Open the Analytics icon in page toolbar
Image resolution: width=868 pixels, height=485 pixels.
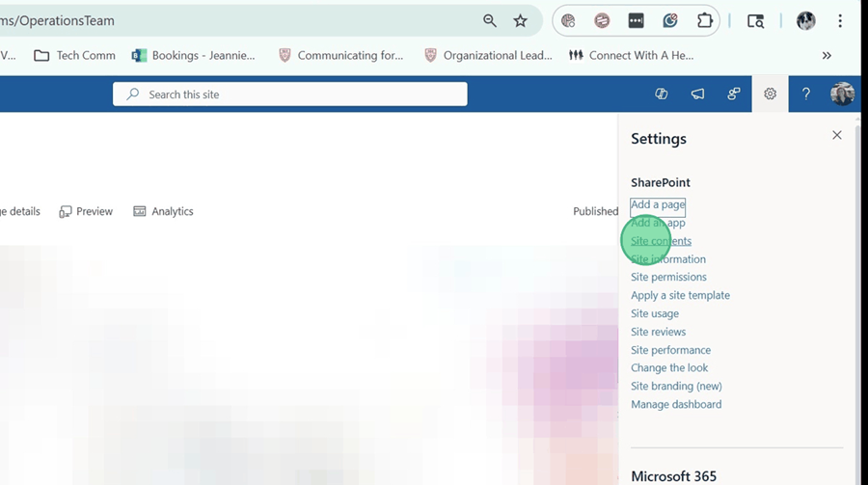[163, 211]
